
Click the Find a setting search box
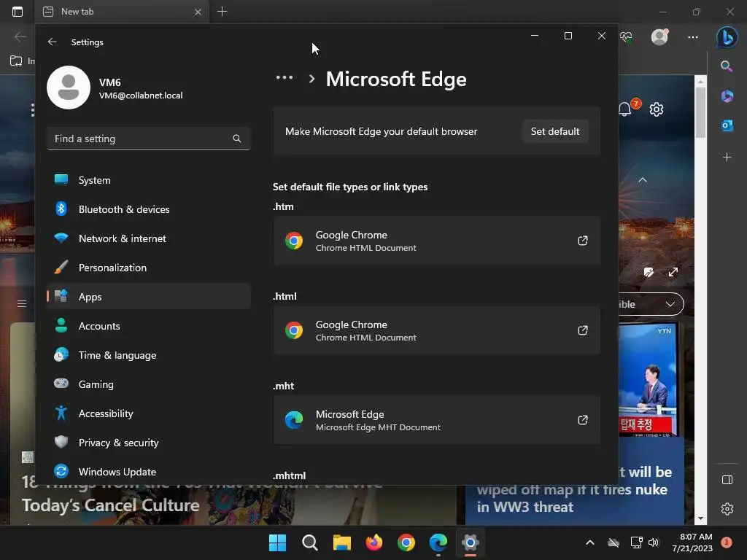(x=149, y=139)
